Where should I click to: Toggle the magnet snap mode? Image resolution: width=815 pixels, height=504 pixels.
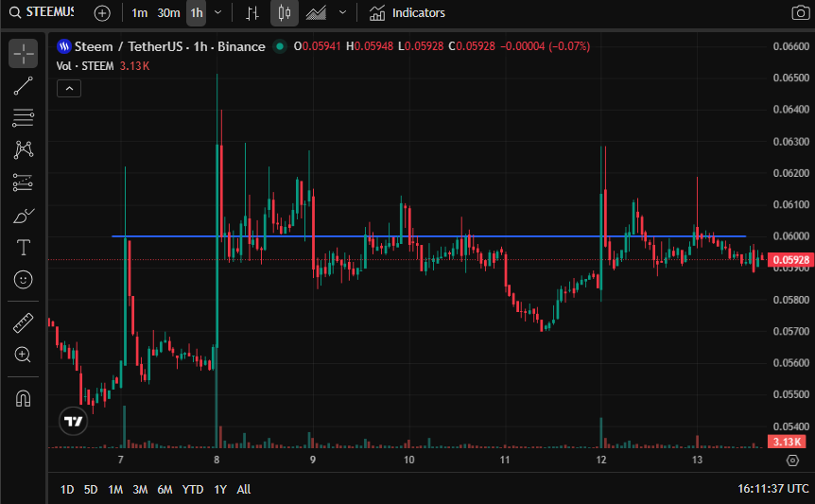(x=23, y=398)
